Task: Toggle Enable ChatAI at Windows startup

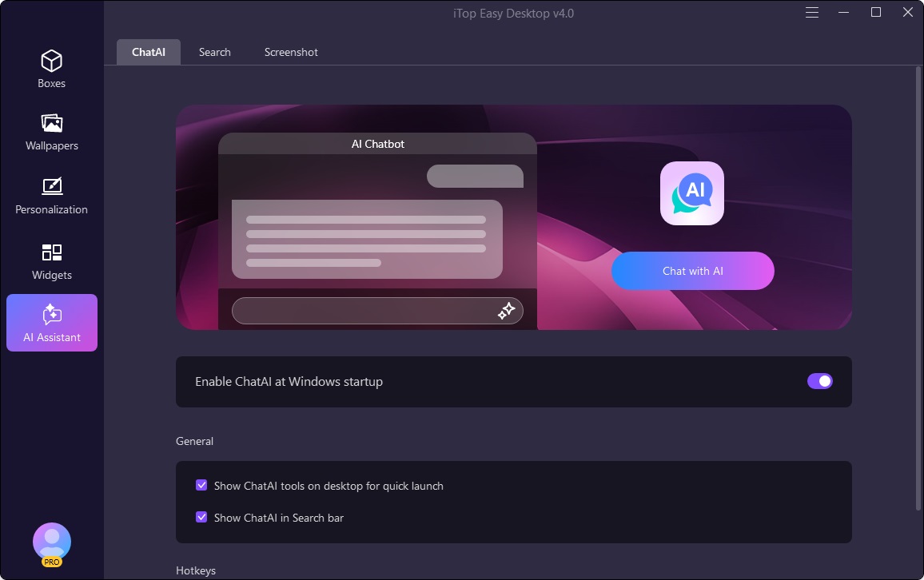Action: click(819, 381)
